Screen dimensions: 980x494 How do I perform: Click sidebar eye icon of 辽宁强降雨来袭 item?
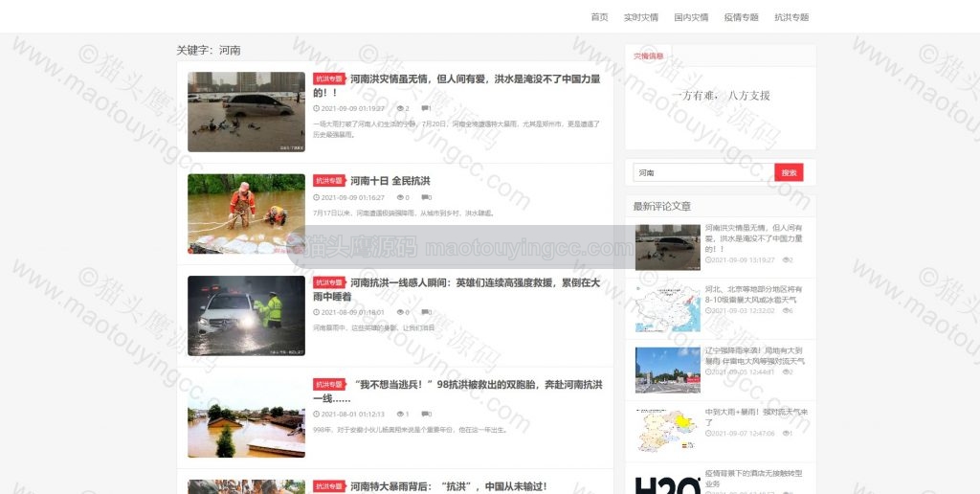[785, 372]
